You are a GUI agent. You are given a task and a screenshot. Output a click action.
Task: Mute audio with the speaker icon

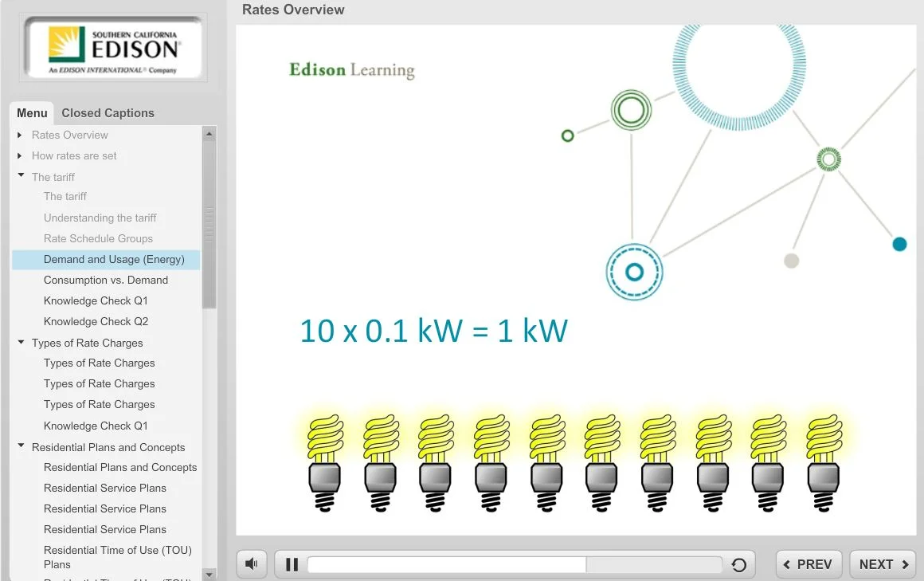252,564
